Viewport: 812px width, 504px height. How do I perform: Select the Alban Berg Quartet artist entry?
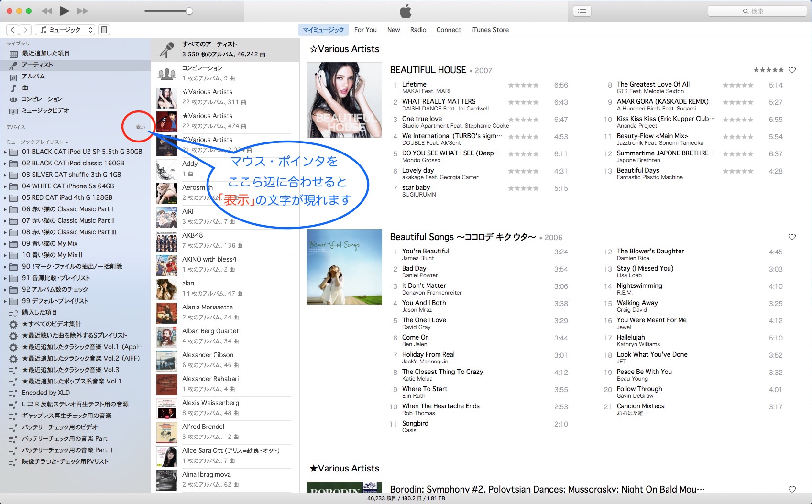coord(225,337)
